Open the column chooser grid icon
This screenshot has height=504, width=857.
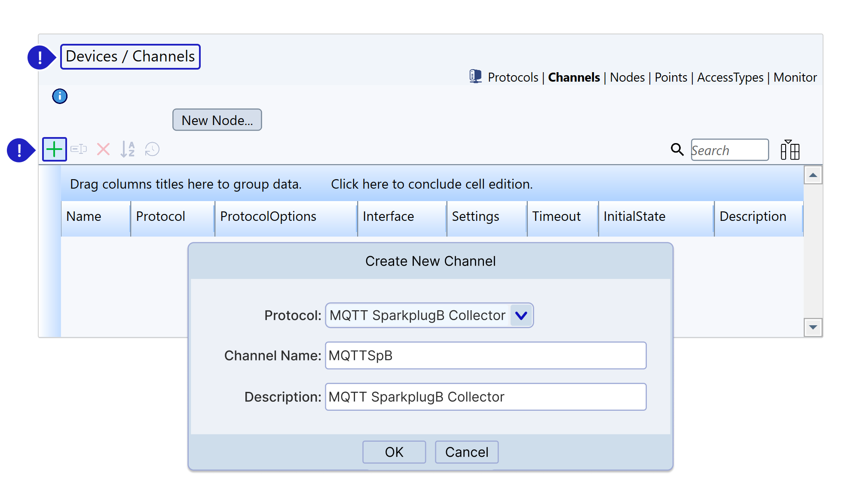pos(790,150)
